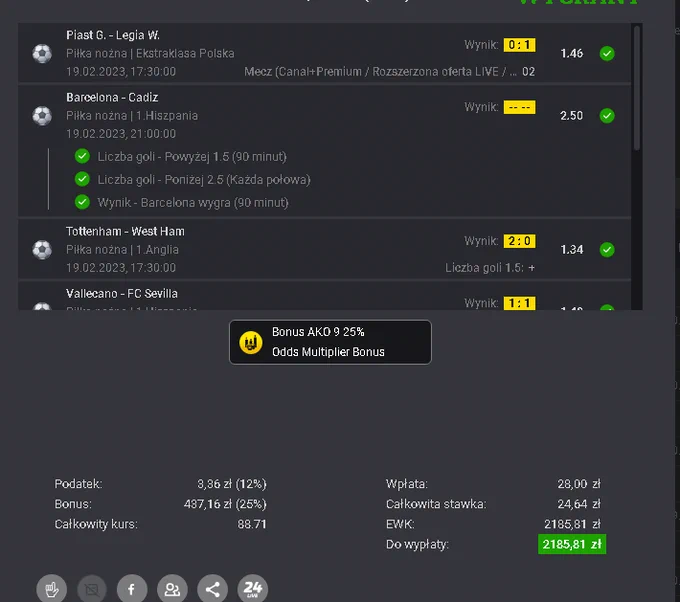Screen dimensions: 680x602
Task: Click the users group icon button
Action: (172, 589)
